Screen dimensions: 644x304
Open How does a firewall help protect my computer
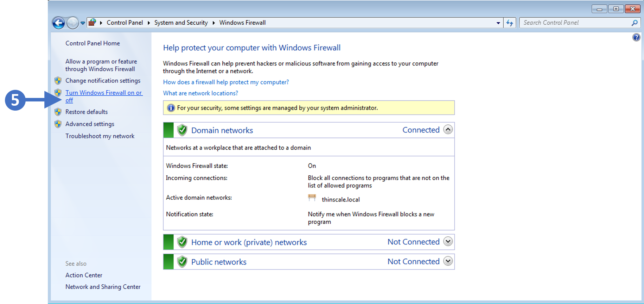pos(226,82)
